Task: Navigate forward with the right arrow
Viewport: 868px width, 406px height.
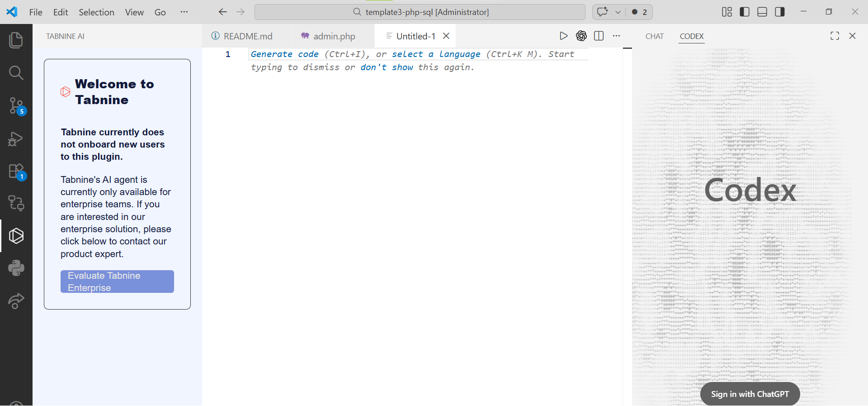Action: pos(241,12)
